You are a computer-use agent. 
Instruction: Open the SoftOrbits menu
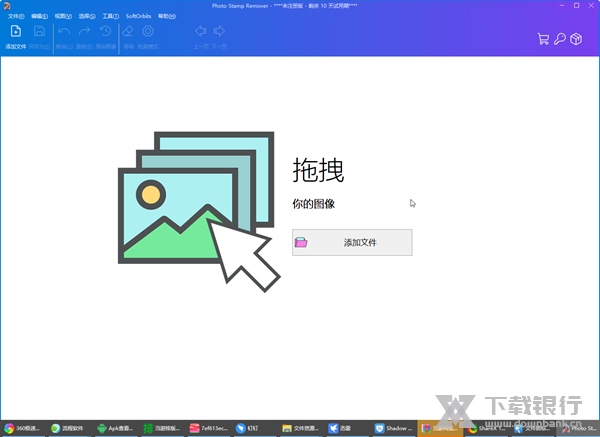tap(139, 16)
